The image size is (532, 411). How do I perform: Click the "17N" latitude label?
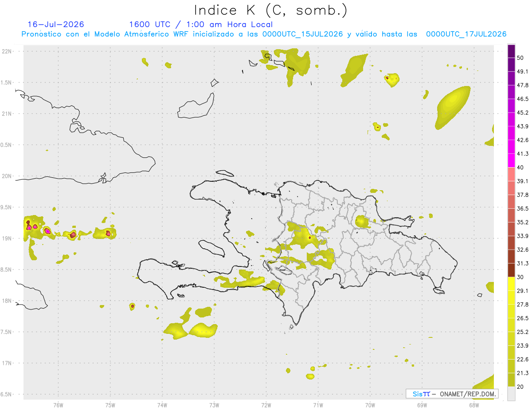(8, 363)
